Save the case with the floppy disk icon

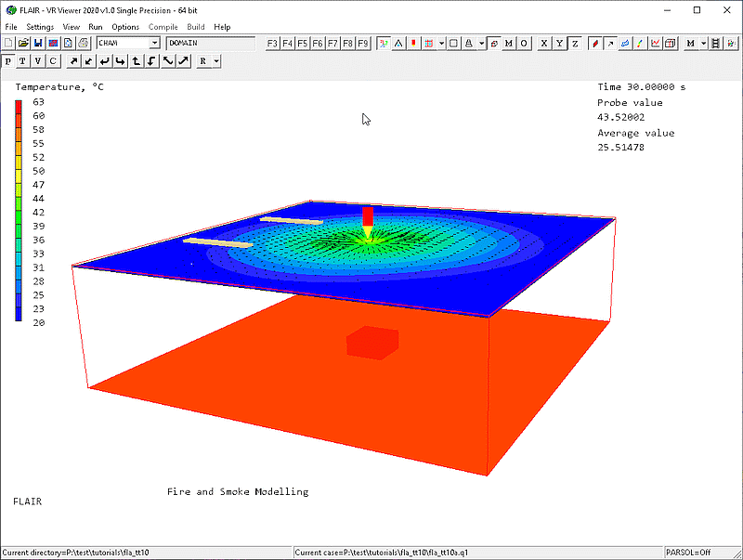(38, 43)
